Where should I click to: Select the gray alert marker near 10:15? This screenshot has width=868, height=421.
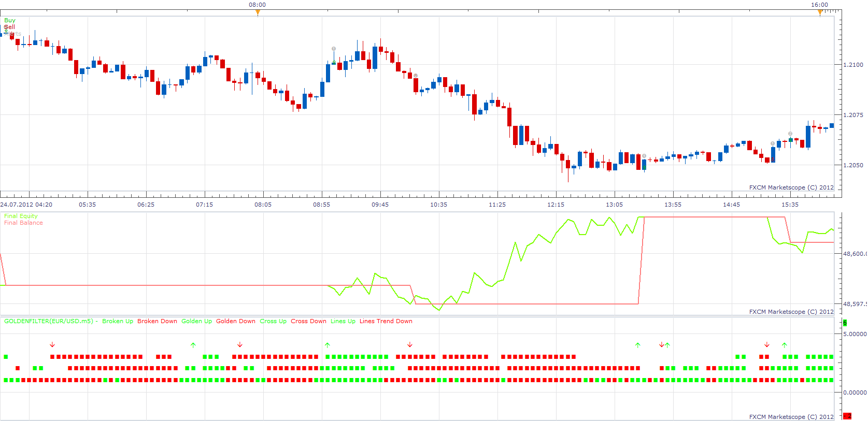416,76
